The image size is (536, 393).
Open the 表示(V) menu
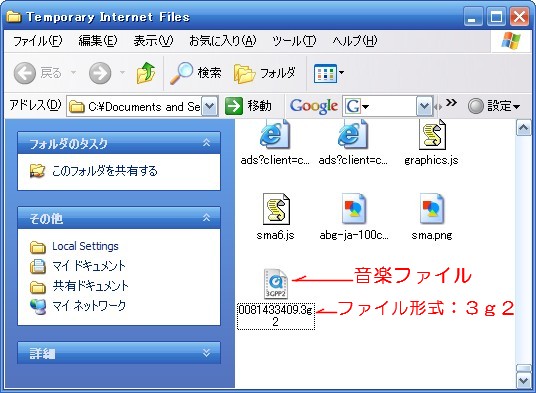[x=153, y=41]
